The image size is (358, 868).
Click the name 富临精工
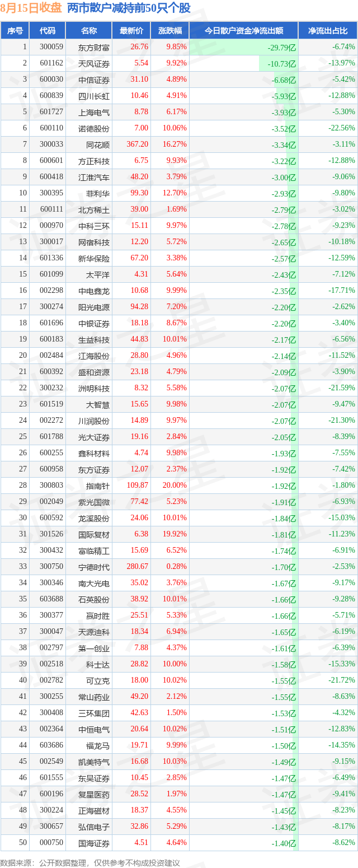[94, 550]
